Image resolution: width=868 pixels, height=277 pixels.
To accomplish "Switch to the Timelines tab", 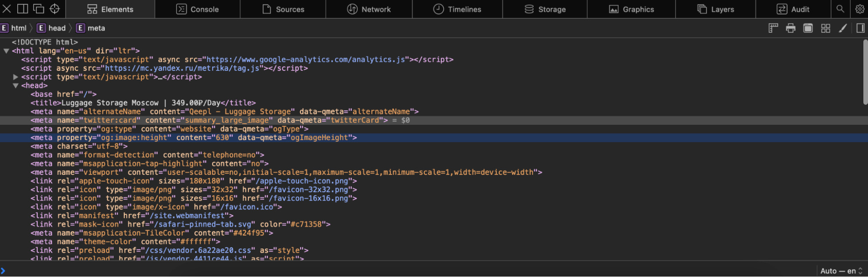I will click(x=457, y=9).
